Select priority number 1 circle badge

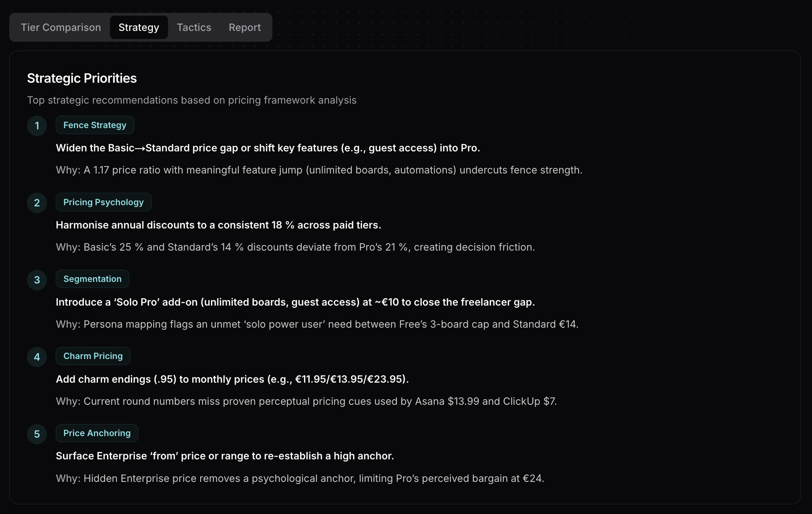tap(37, 126)
